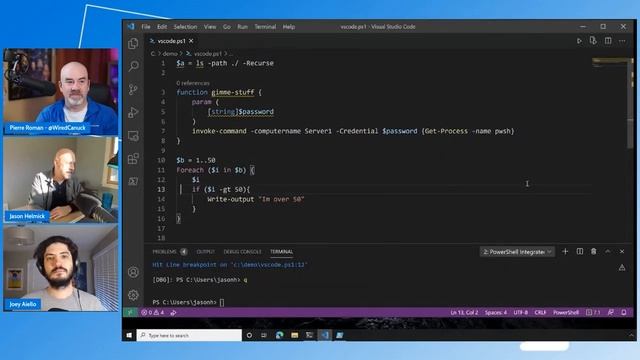The height and width of the screenshot is (360, 640).
Task: Switch to the Output panel tab
Action: [x=205, y=251]
